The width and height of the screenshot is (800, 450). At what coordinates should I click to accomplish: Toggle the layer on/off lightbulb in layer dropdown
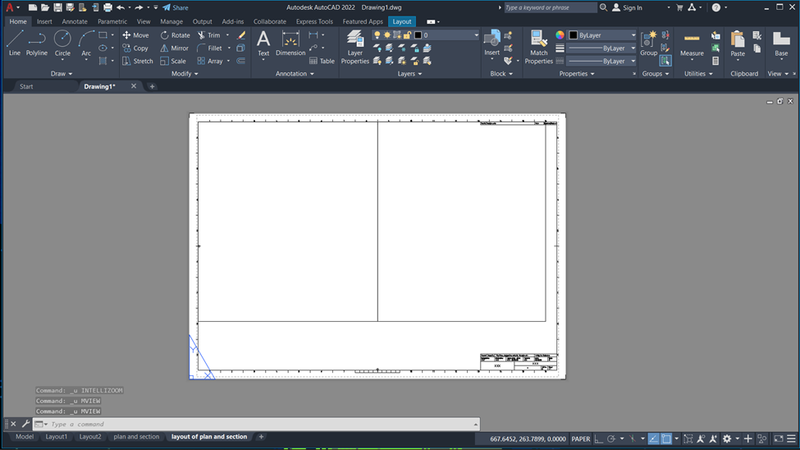coord(377,35)
